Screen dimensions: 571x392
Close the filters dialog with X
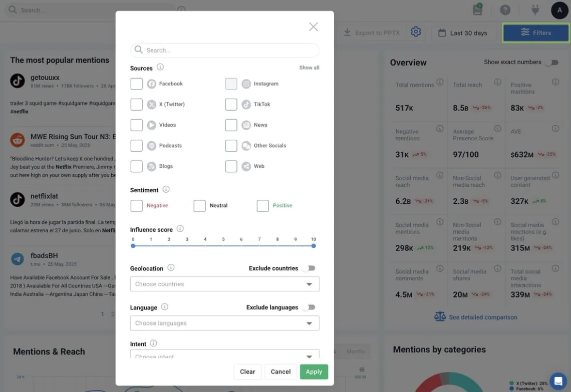point(313,27)
